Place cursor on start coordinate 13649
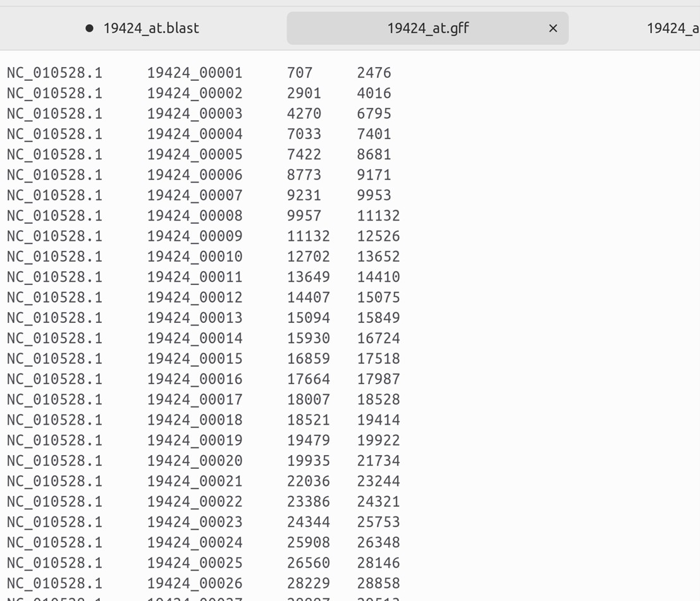The width and height of the screenshot is (700, 601). [x=308, y=277]
